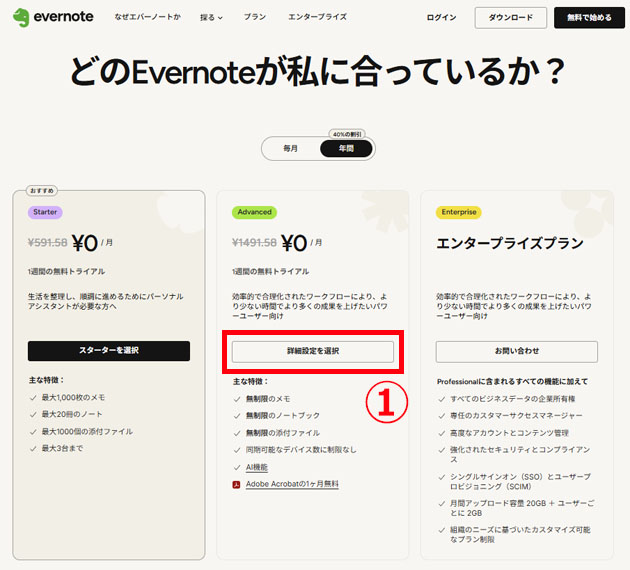630x570 pixels.
Task: Click the green Advanced badge
Action: click(x=253, y=212)
